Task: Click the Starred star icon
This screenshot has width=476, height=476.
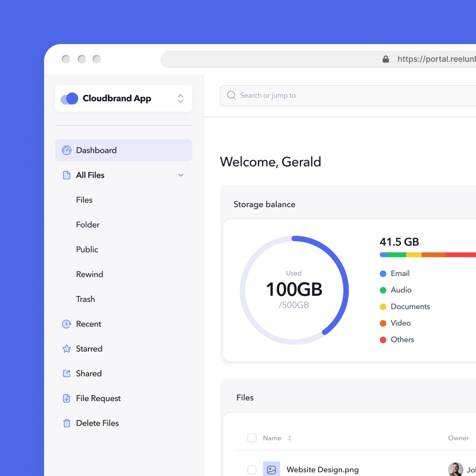Action: click(67, 349)
